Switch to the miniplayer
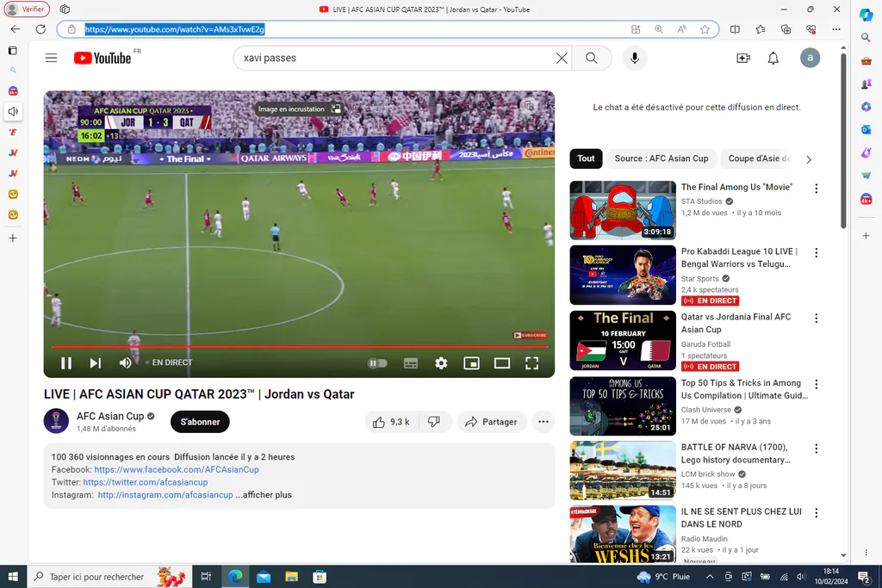This screenshot has height=588, width=882. pos(471,363)
